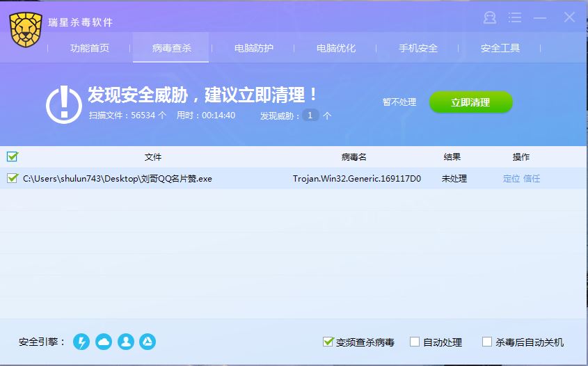Select the 病毒查杀 tab
This screenshot has width=588, height=366.
pyautogui.click(x=171, y=48)
